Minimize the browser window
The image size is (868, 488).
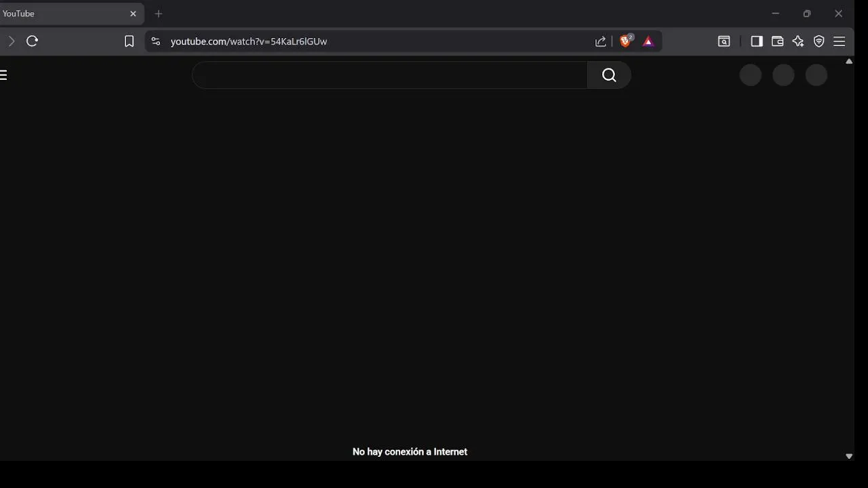tap(775, 14)
